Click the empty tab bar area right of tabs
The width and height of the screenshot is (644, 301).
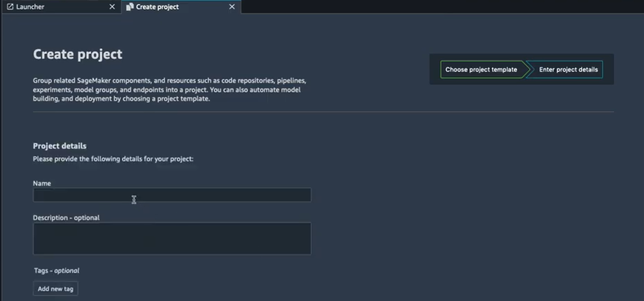pyautogui.click(x=440, y=7)
